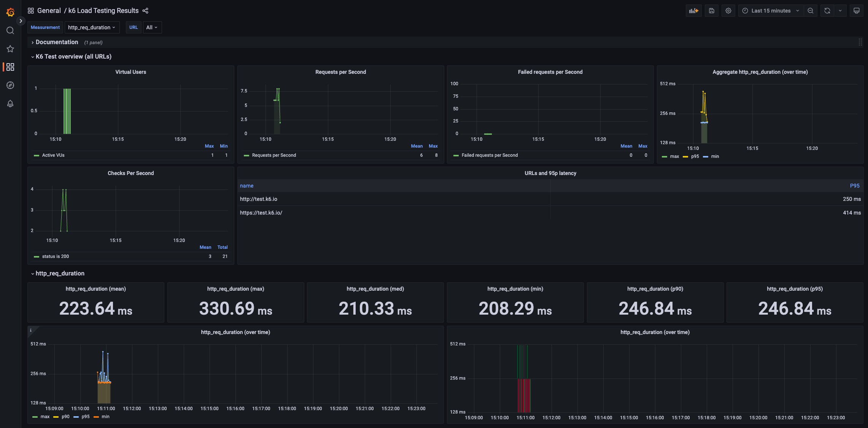Open the Measurement http_req_duration dropdown

click(x=92, y=27)
